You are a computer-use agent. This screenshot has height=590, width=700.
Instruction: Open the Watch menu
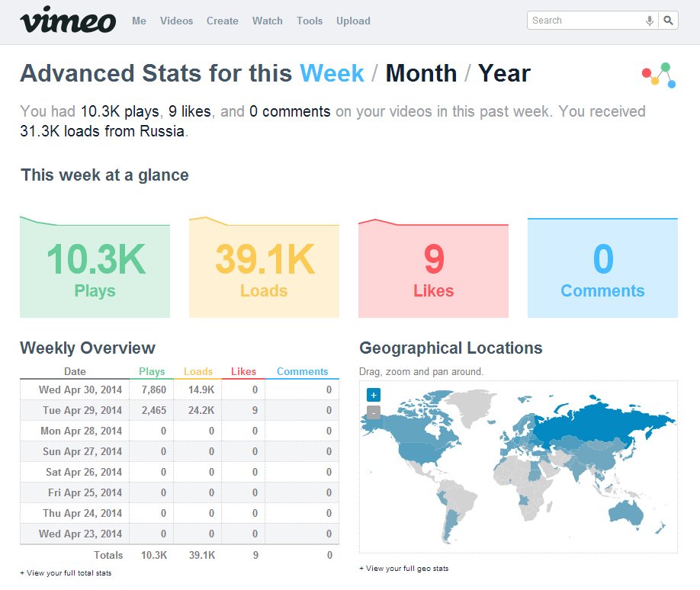click(268, 21)
